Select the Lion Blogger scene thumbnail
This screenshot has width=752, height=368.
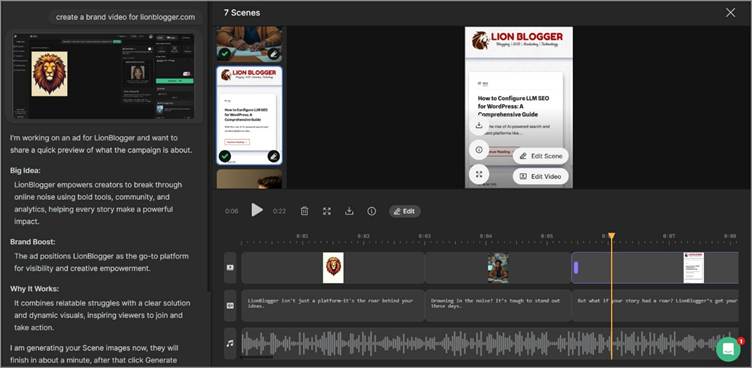(x=249, y=115)
